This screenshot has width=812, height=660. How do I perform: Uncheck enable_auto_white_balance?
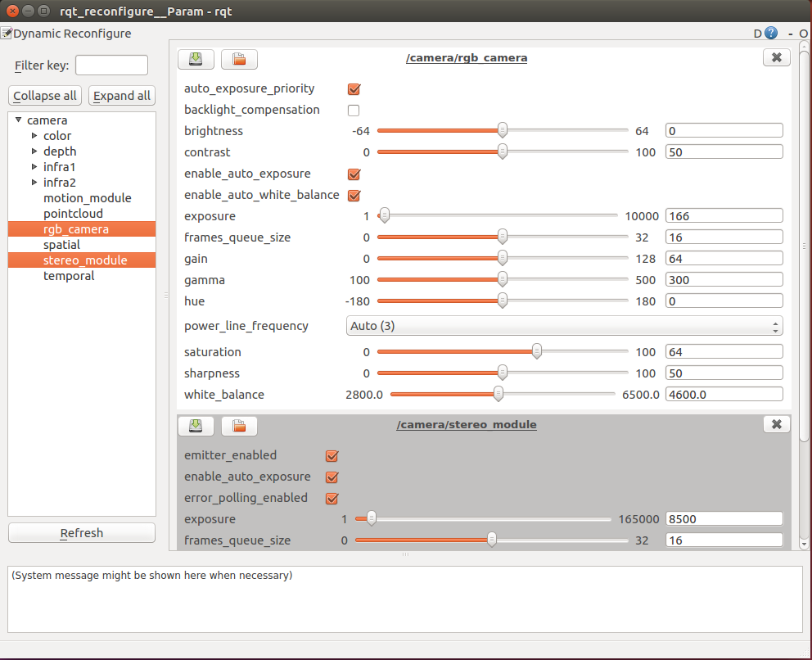pos(354,196)
